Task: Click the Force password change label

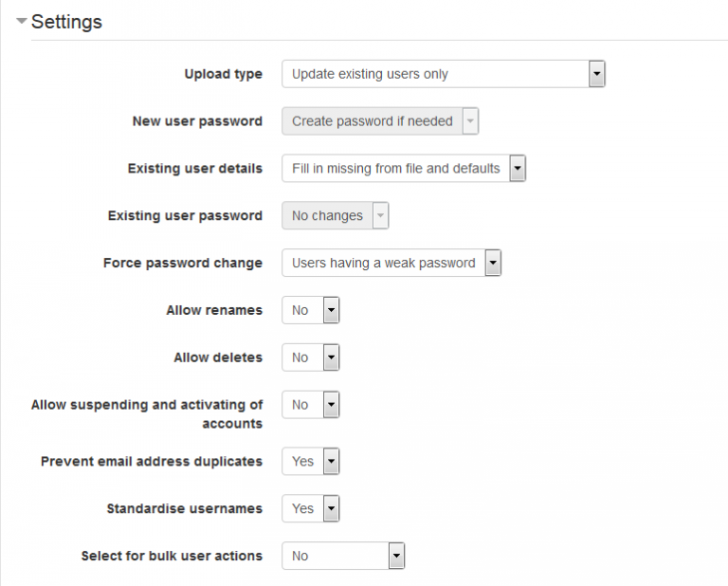Action: [x=183, y=264]
